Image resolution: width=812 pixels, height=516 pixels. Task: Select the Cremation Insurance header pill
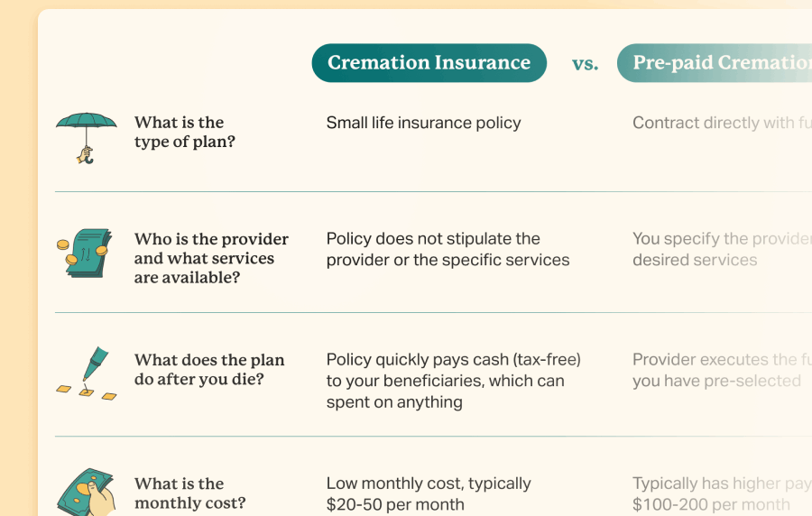(429, 63)
